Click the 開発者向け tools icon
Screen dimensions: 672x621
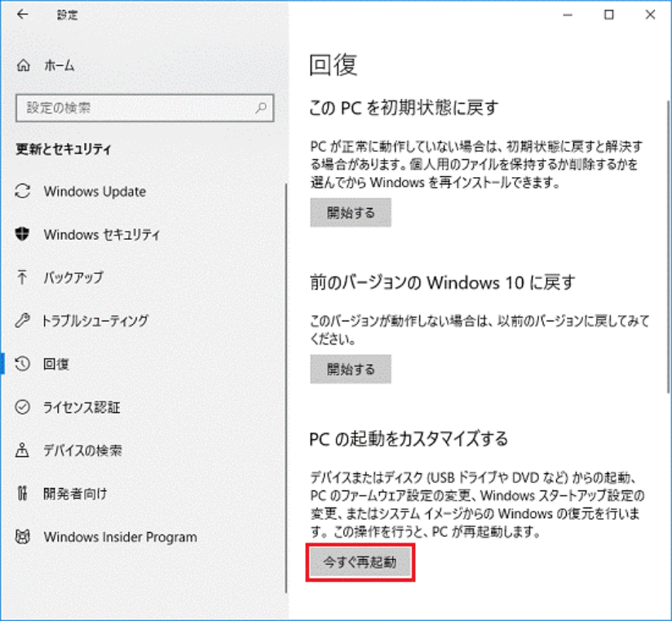point(22,493)
